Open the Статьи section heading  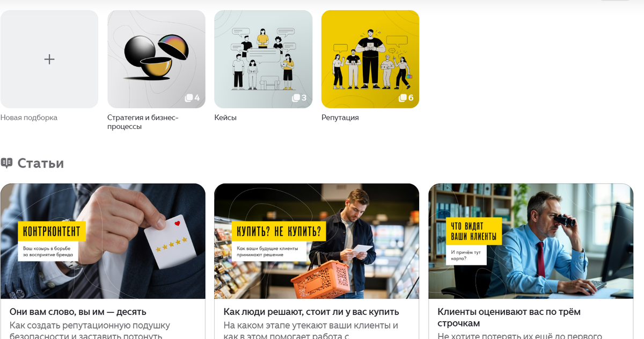41,163
